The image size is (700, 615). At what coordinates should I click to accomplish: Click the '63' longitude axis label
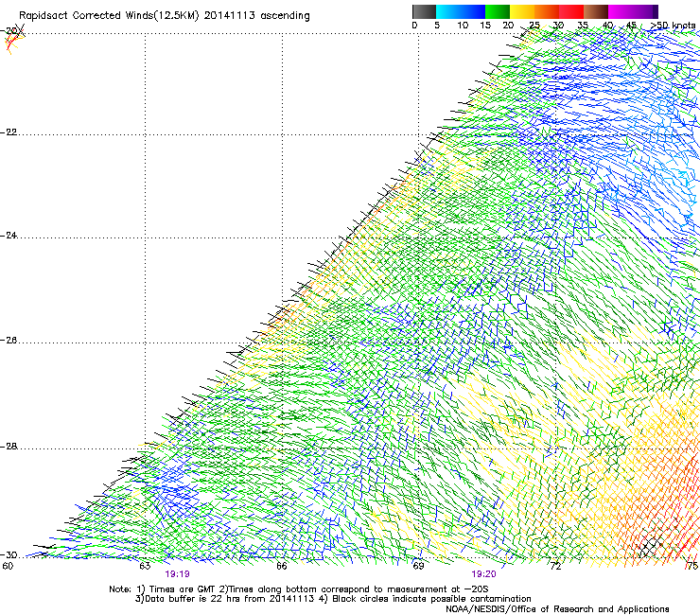coord(145,567)
